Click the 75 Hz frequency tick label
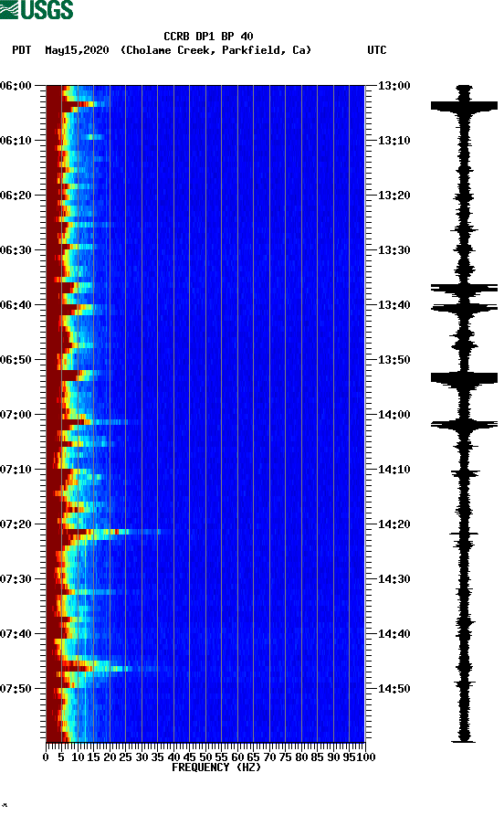The height and width of the screenshot is (815, 504). pos(285,757)
